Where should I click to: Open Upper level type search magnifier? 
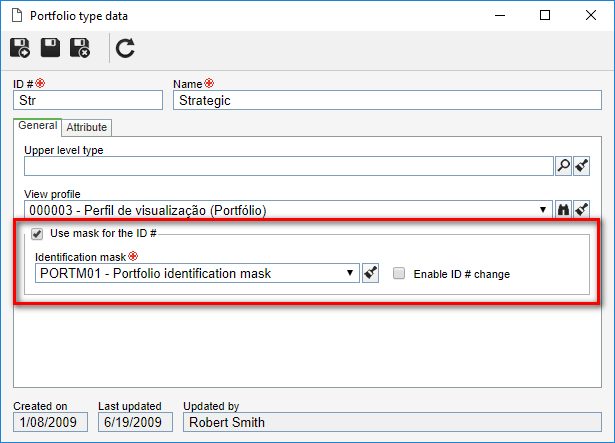564,166
